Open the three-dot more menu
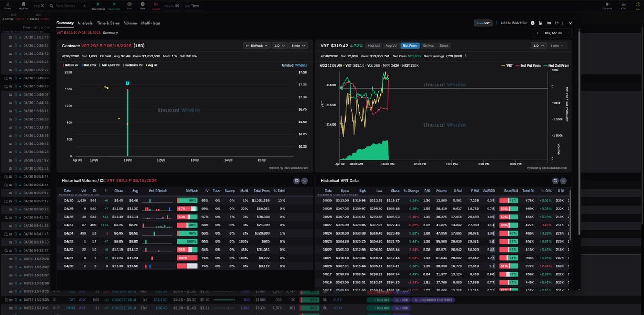Viewport: 644px width, 315px height. 563,23
